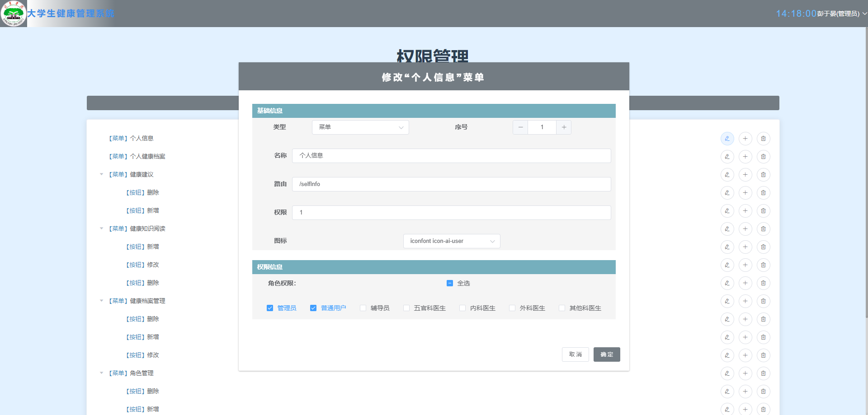
Task: Click the plus icon to add a child menu item
Action: coord(745,138)
